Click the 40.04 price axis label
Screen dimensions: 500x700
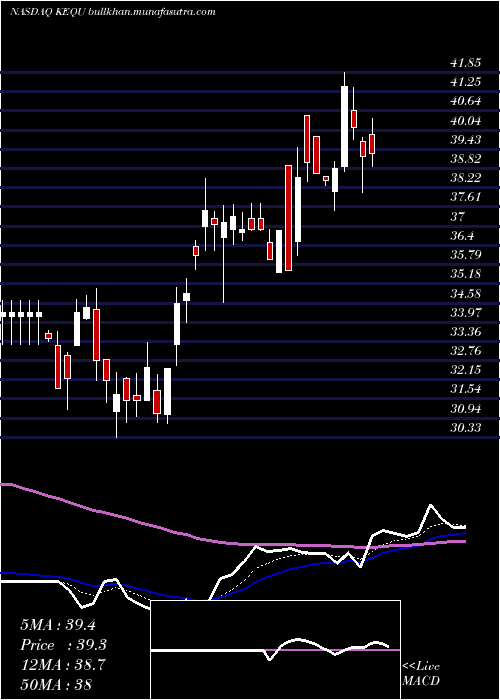pos(466,121)
